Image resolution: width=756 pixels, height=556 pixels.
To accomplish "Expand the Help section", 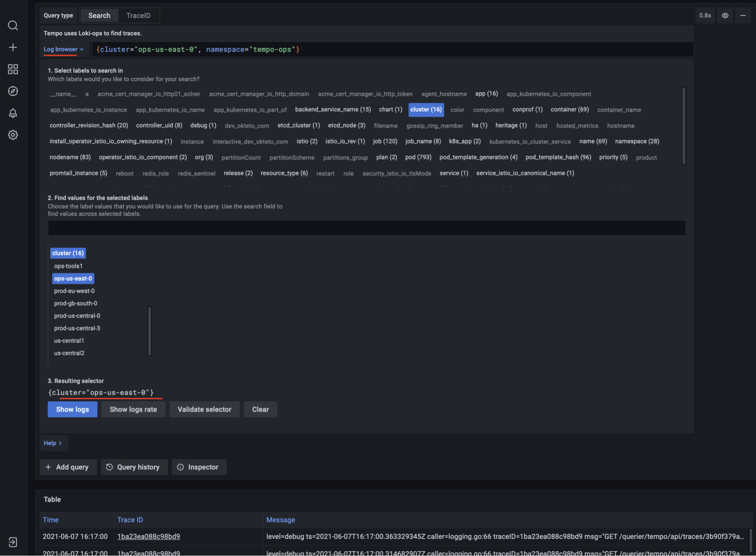I will tap(53, 443).
